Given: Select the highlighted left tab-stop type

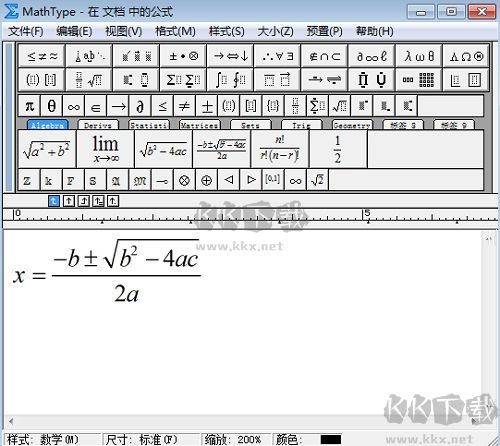Looking at the screenshot, I should (x=54, y=201).
